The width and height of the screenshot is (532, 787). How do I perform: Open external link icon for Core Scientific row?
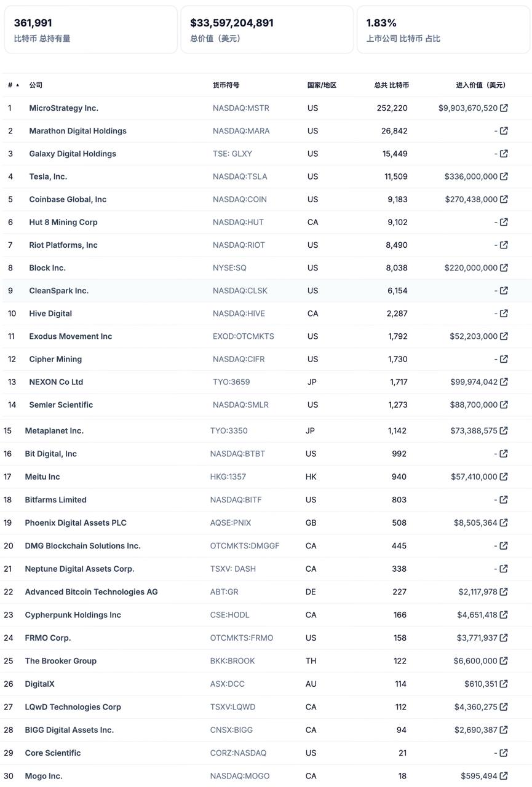tap(504, 753)
